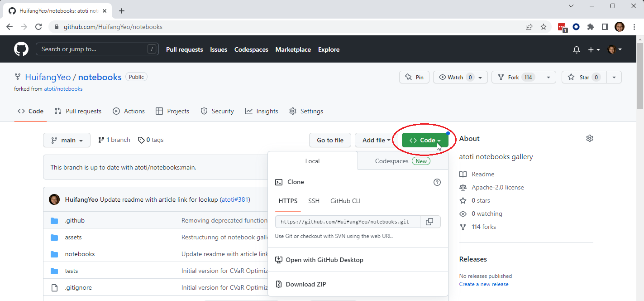The width and height of the screenshot is (644, 301).
Task: Open the atoti/notebooks upstream link
Action: [63, 89]
